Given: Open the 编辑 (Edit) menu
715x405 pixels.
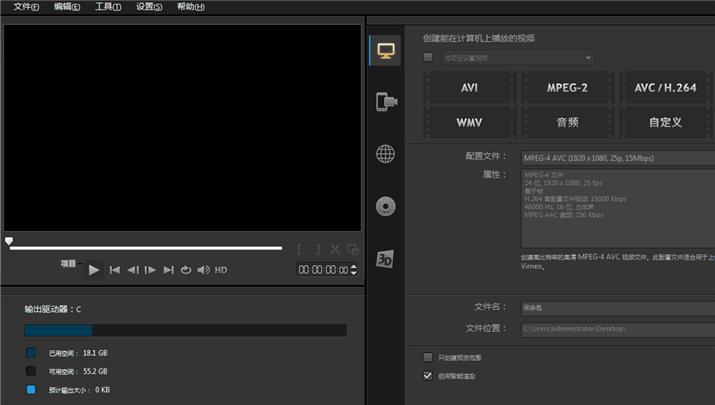Looking at the screenshot, I should 67,7.
